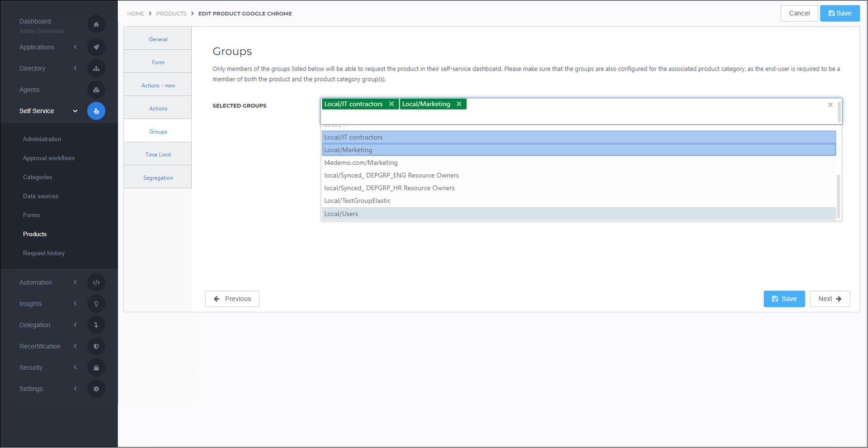
Task: Open the Request history page
Action: coord(44,253)
